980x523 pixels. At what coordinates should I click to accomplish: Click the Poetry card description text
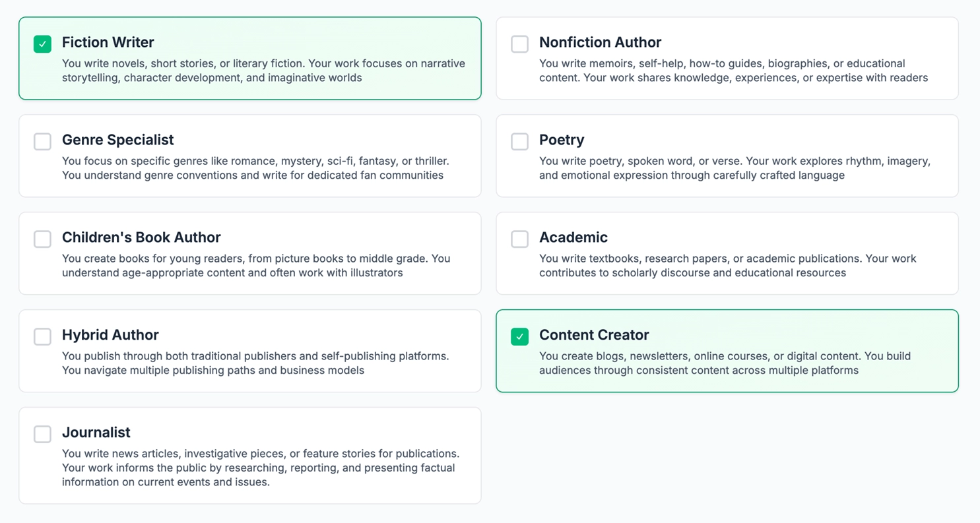734,168
